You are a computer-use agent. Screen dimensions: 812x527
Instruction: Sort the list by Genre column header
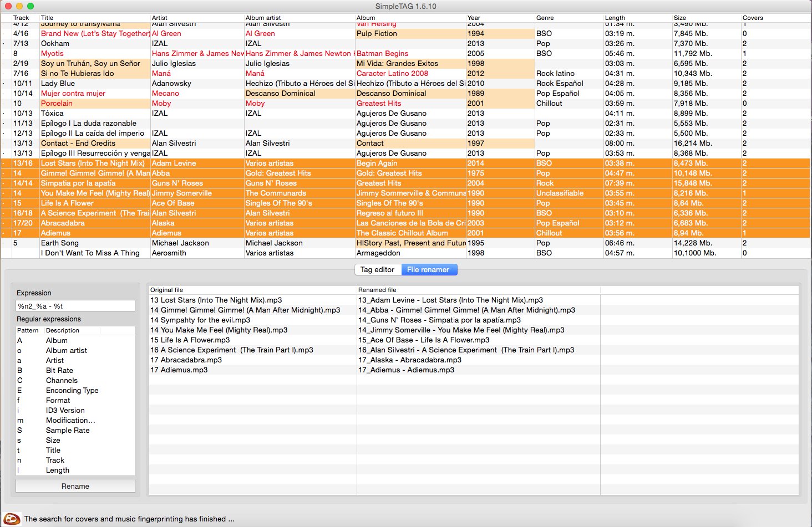545,18
